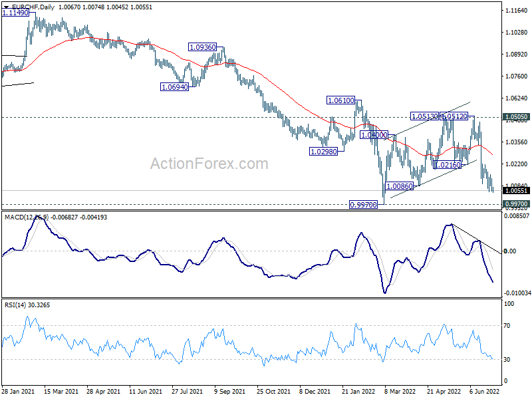This screenshot has height=399, width=532.
Task: Select the 1.05130 price label
Action: coord(425,116)
